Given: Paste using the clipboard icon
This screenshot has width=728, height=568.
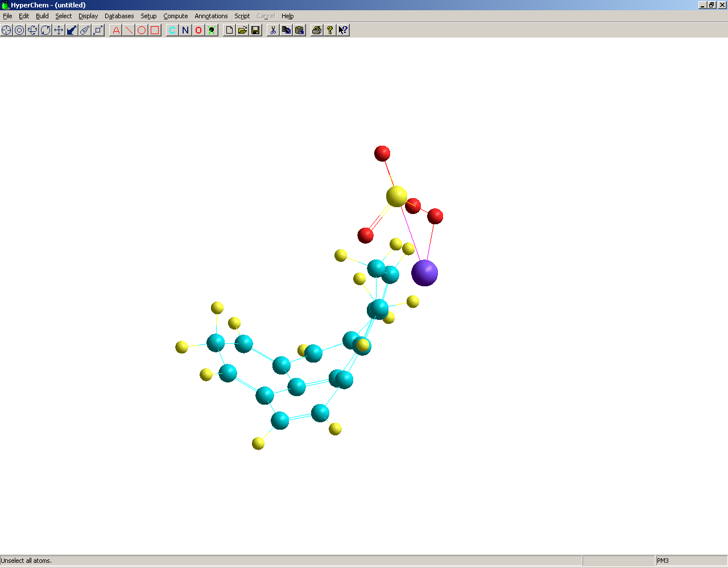Looking at the screenshot, I should tap(299, 30).
